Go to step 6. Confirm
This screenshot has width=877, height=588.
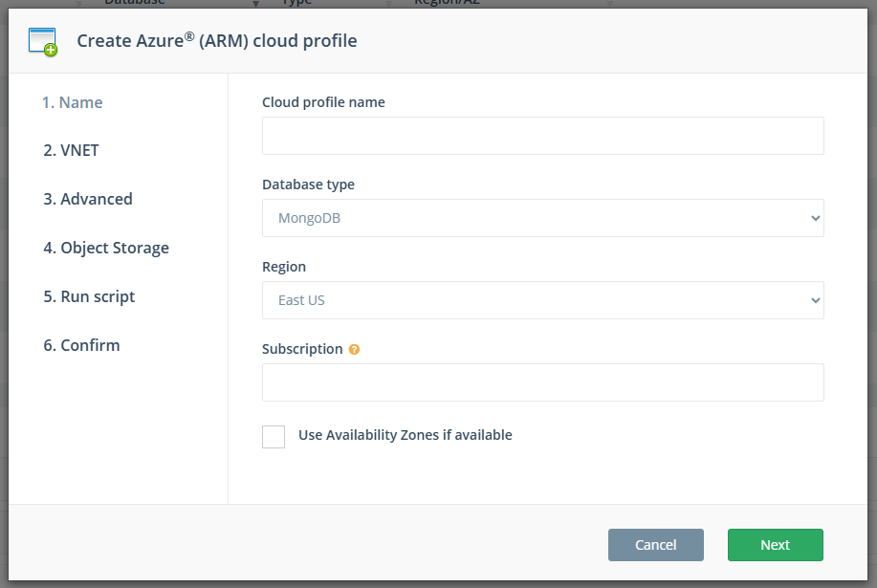pyautogui.click(x=81, y=345)
